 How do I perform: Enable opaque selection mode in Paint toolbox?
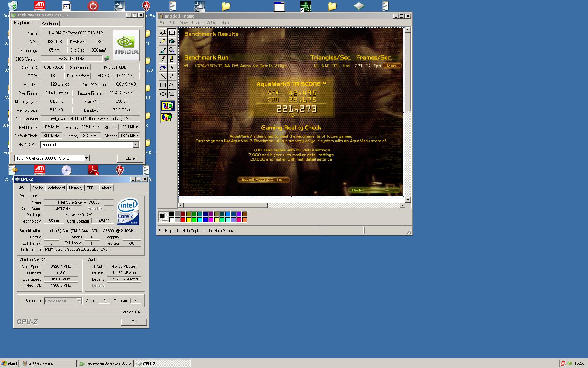point(167,106)
